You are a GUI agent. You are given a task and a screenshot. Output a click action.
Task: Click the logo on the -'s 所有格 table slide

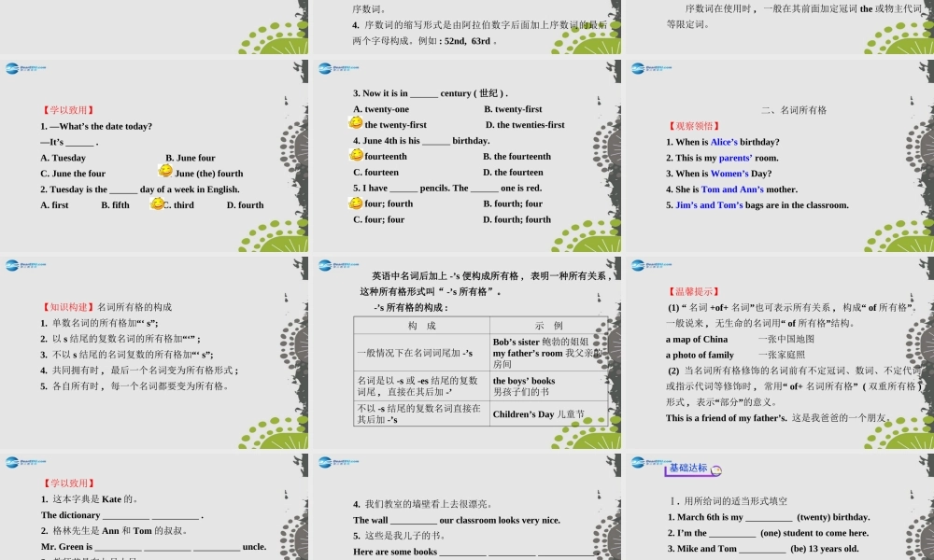(x=338, y=265)
